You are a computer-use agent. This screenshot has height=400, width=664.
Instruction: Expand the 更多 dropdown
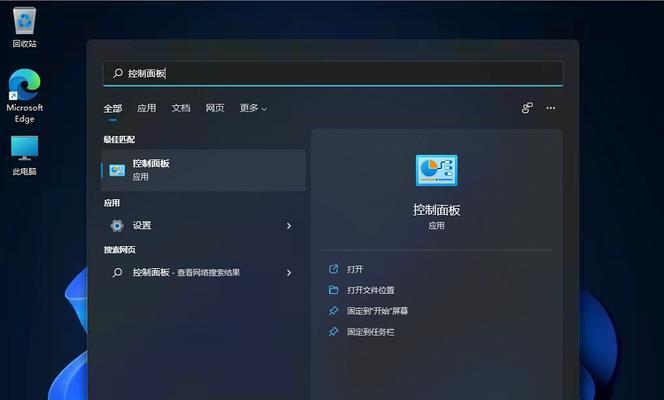tap(253, 108)
